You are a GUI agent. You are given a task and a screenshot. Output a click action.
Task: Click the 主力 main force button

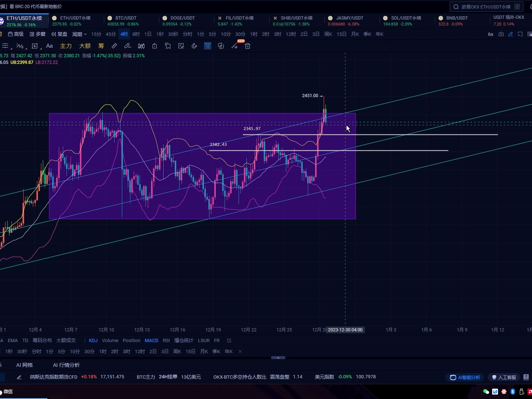[66, 46]
